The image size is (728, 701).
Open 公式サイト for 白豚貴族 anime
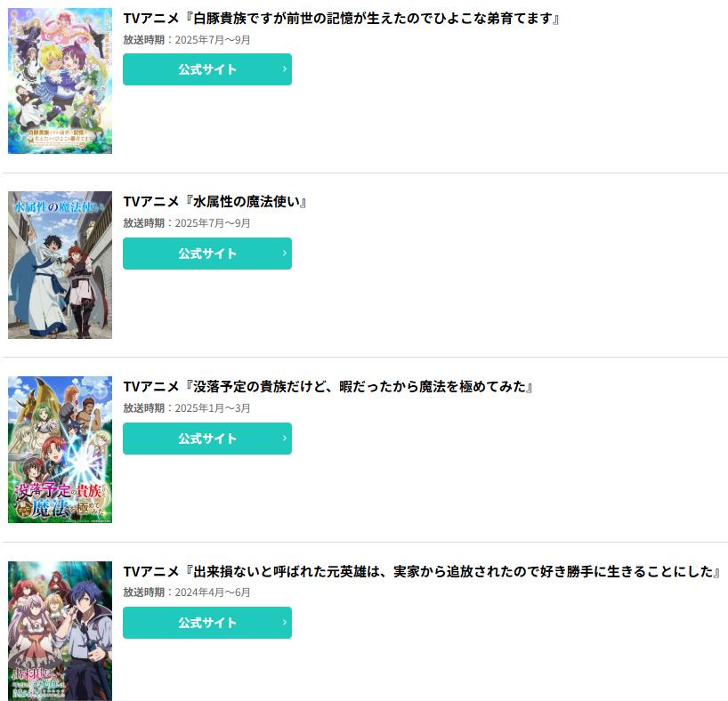[x=207, y=69]
